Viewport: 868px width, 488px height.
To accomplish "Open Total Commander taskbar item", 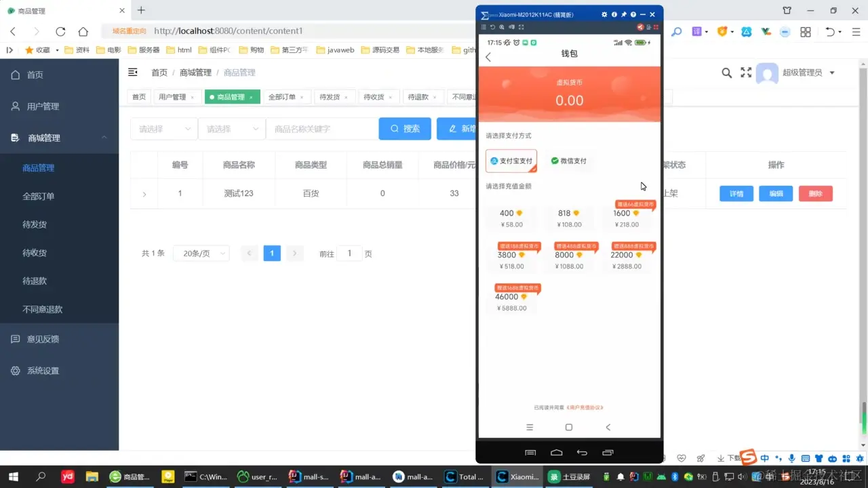I will click(x=465, y=476).
